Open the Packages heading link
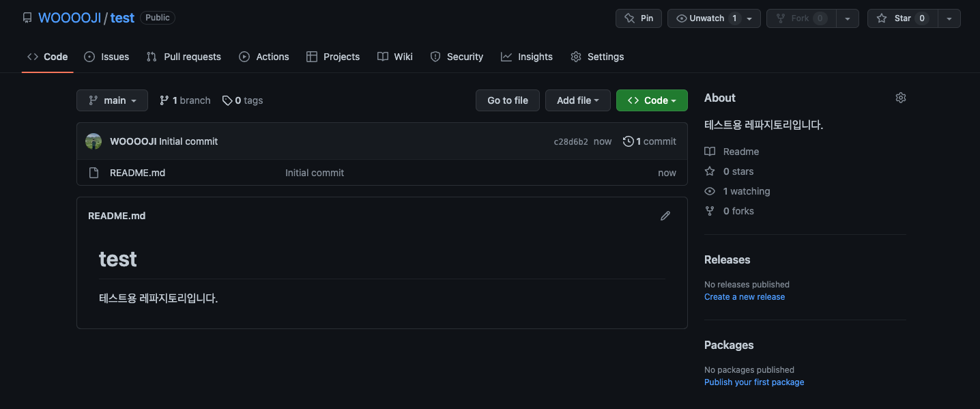Image resolution: width=980 pixels, height=409 pixels. 729,345
